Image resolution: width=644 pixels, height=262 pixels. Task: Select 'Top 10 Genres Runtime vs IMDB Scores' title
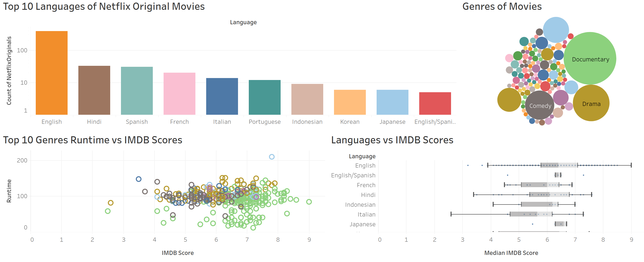(93, 140)
